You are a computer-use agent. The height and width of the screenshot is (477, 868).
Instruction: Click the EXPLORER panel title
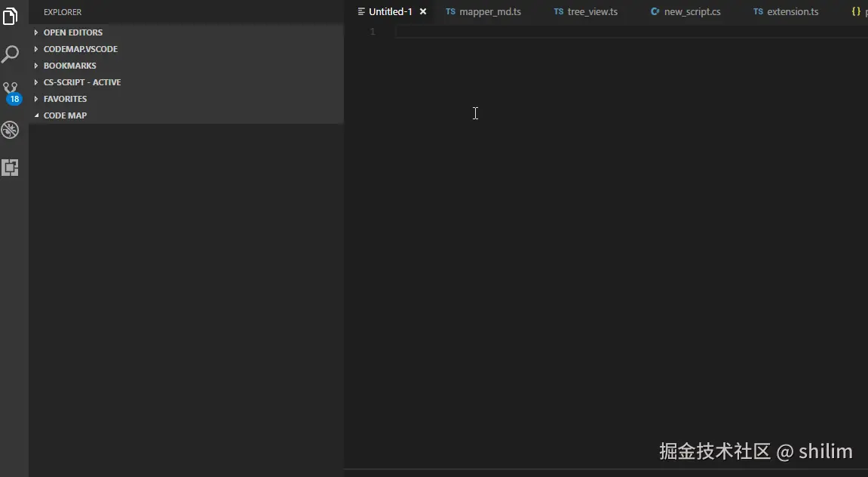pyautogui.click(x=62, y=12)
